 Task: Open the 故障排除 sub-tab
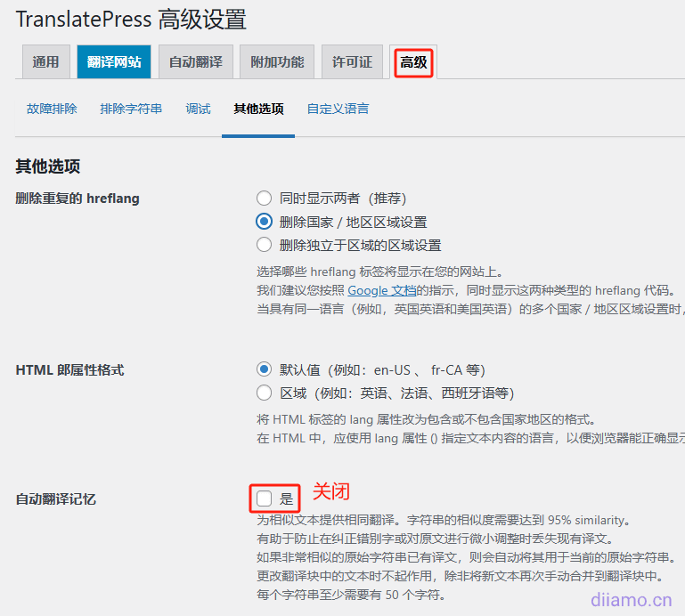(x=52, y=109)
